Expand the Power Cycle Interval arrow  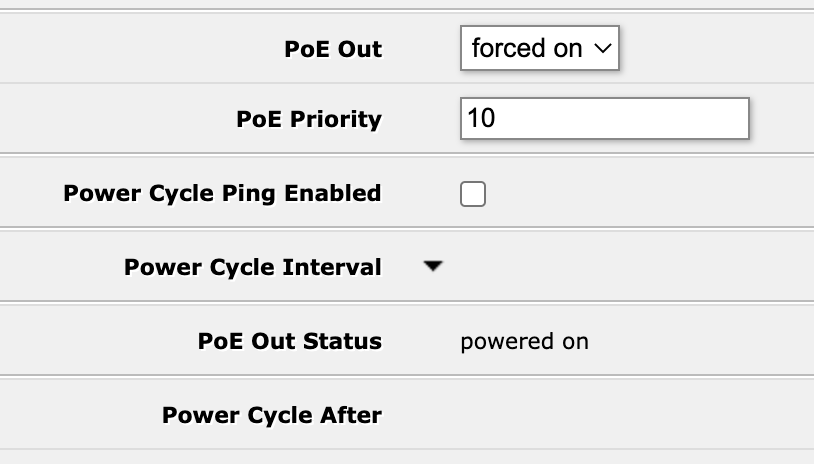tap(432, 267)
